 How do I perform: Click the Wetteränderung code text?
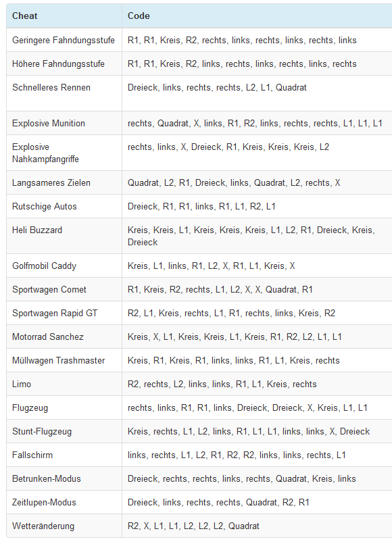point(193,526)
